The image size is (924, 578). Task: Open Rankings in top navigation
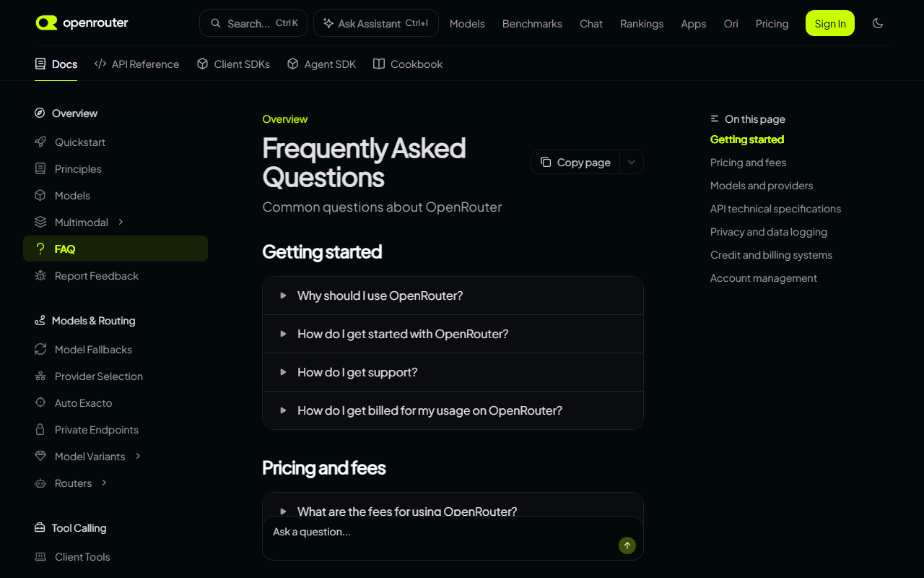[x=642, y=24]
